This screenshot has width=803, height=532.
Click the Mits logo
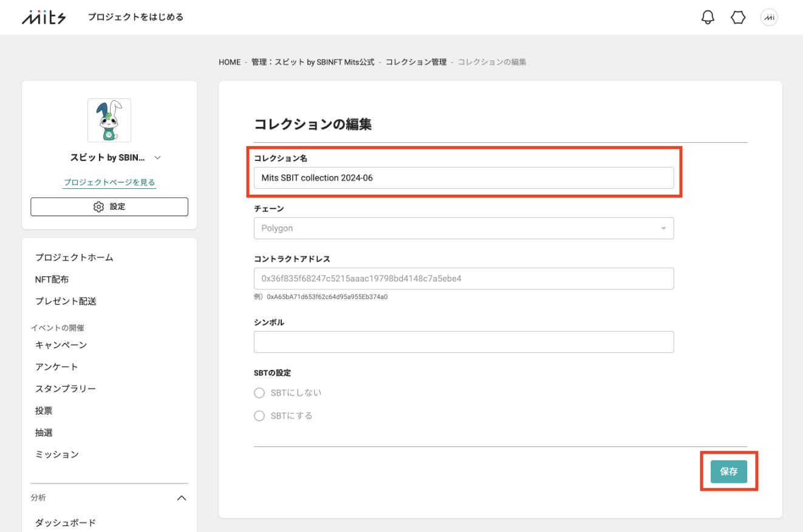pyautogui.click(x=44, y=17)
